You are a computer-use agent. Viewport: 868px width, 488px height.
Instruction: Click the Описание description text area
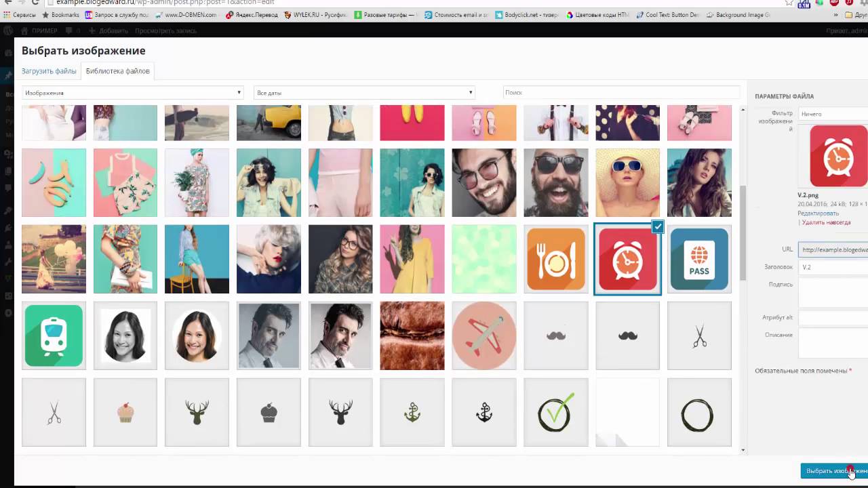[x=833, y=343]
